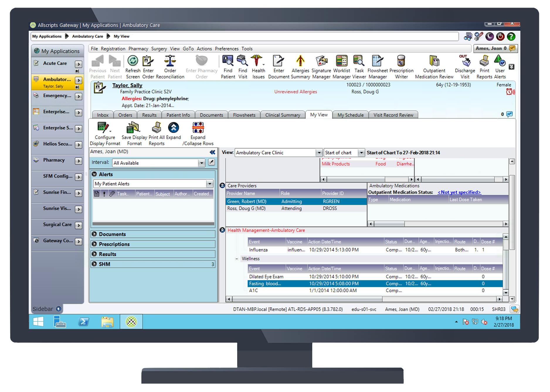Switch to the Orders tab

[x=125, y=115]
